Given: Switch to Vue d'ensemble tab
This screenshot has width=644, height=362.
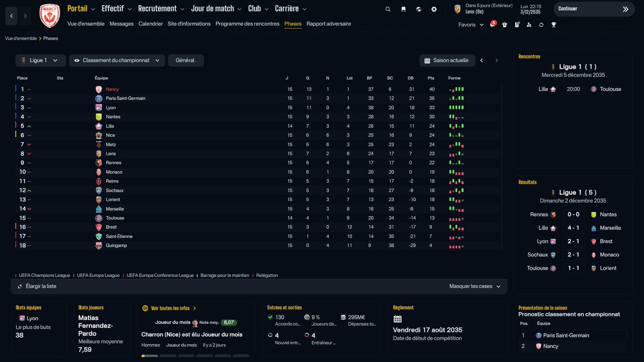Looking at the screenshot, I should [86, 24].
